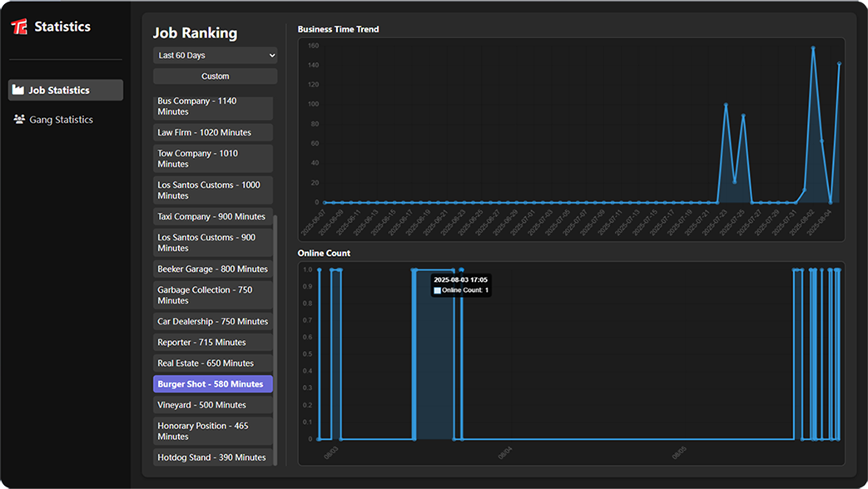
Task: Click the Business Time Trend chart title
Action: tap(338, 29)
